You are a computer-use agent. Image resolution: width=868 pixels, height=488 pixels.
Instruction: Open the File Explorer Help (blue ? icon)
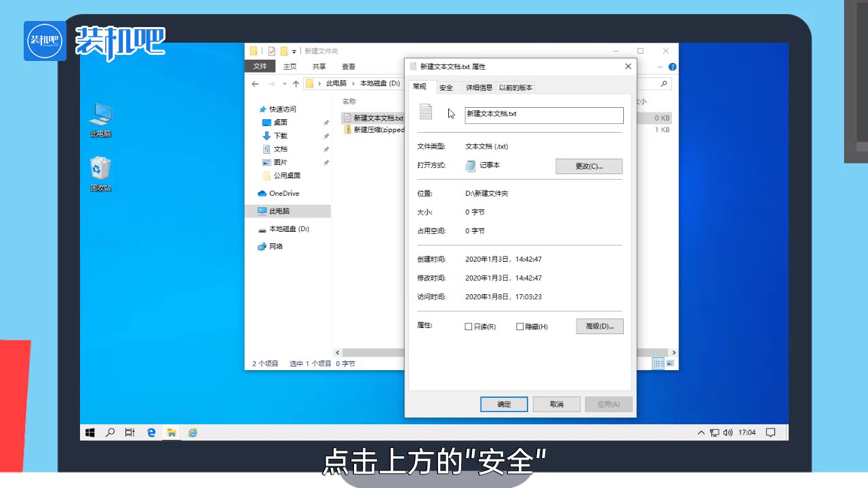(x=671, y=66)
